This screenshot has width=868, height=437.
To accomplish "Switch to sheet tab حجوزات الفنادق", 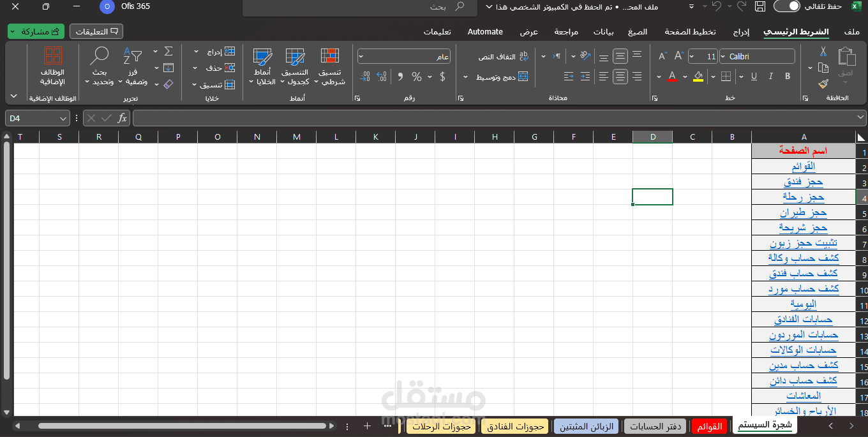I will coord(515,426).
